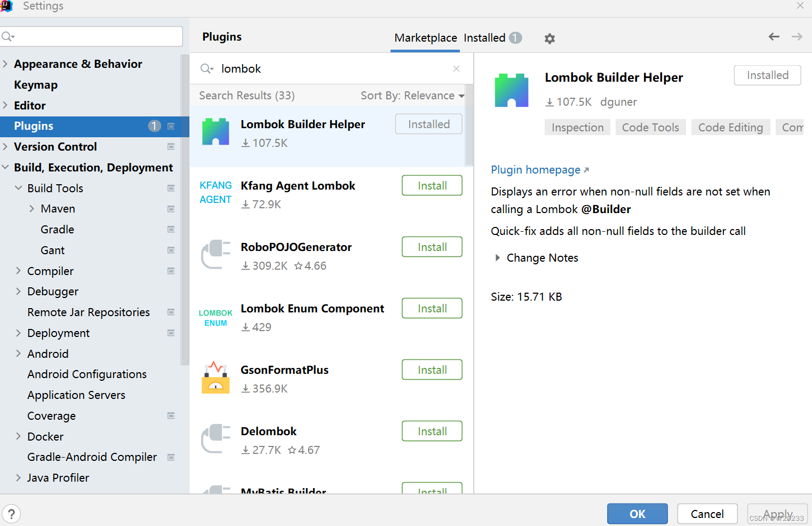Click the project-level icon beside Gradle-Android Compiler
812x526 pixels.
[x=171, y=457]
